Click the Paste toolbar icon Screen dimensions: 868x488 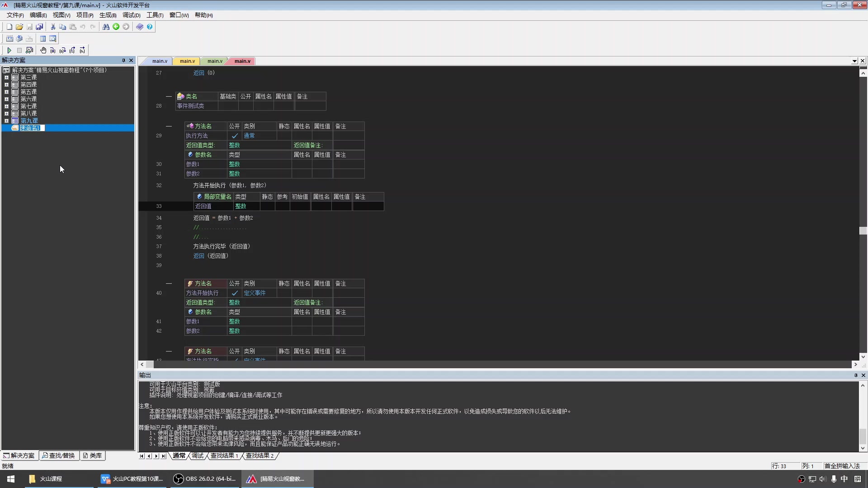[x=73, y=27]
